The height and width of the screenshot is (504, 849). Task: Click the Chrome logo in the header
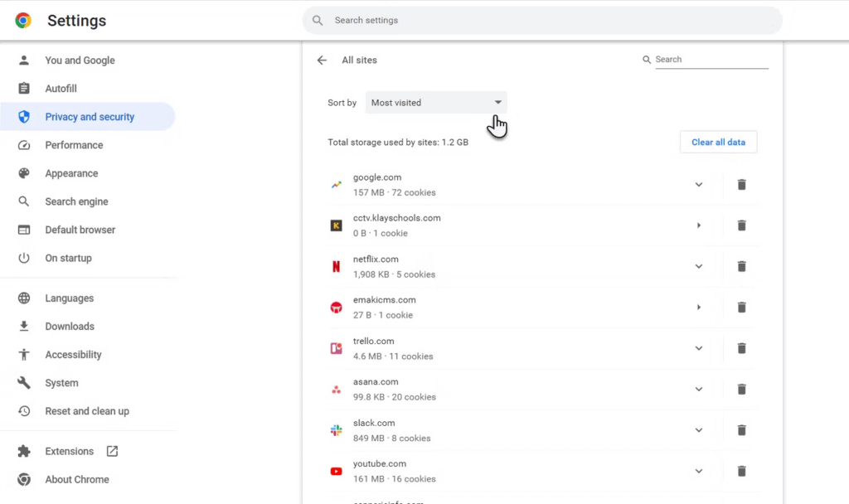pos(23,21)
